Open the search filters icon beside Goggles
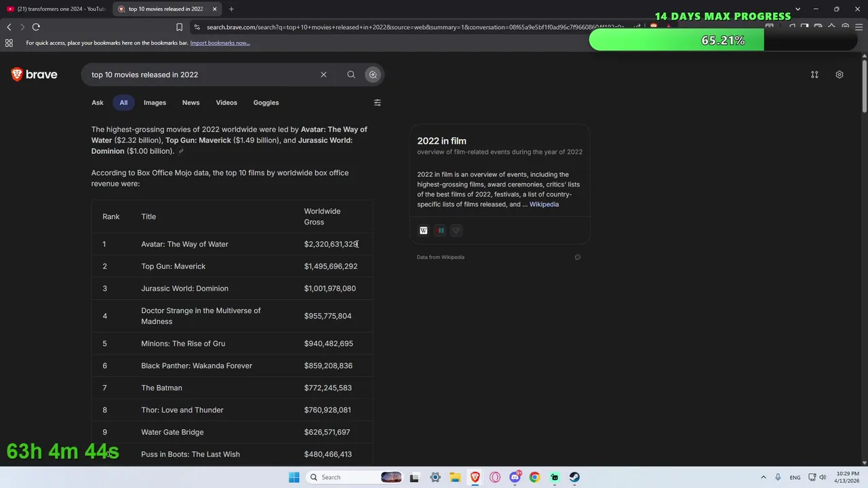This screenshot has height=488, width=868. click(x=377, y=102)
